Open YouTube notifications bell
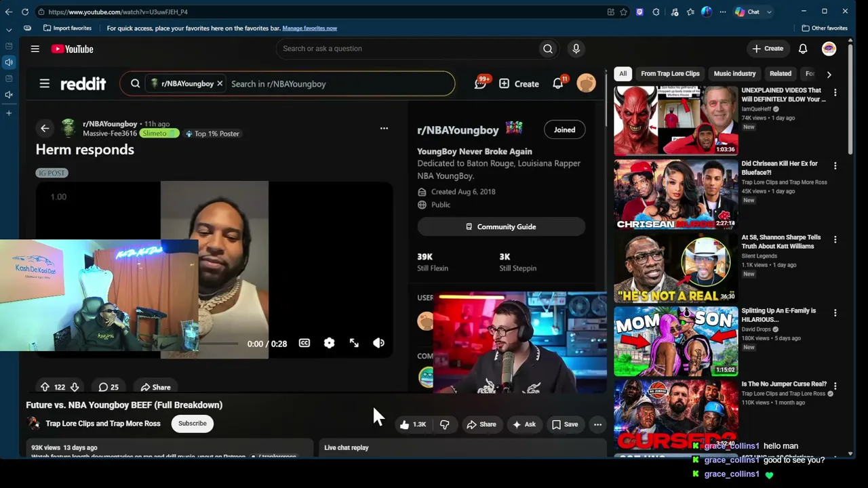 (803, 49)
